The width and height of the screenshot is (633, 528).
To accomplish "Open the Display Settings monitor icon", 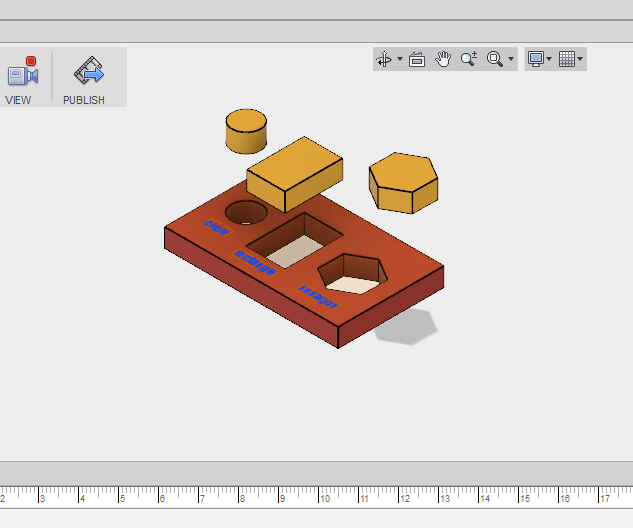I will coord(536,59).
